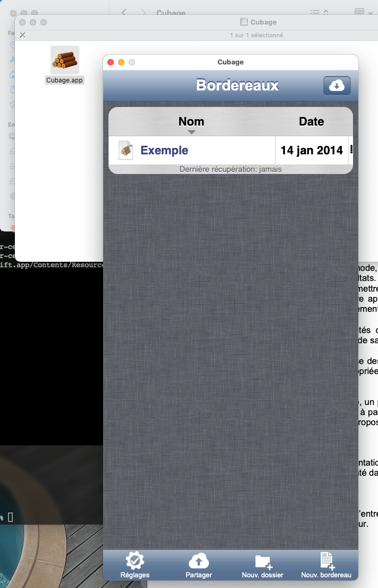Viewport: 378px width, 588px height.
Task: Go back using Finder back chevron
Action: click(x=124, y=12)
